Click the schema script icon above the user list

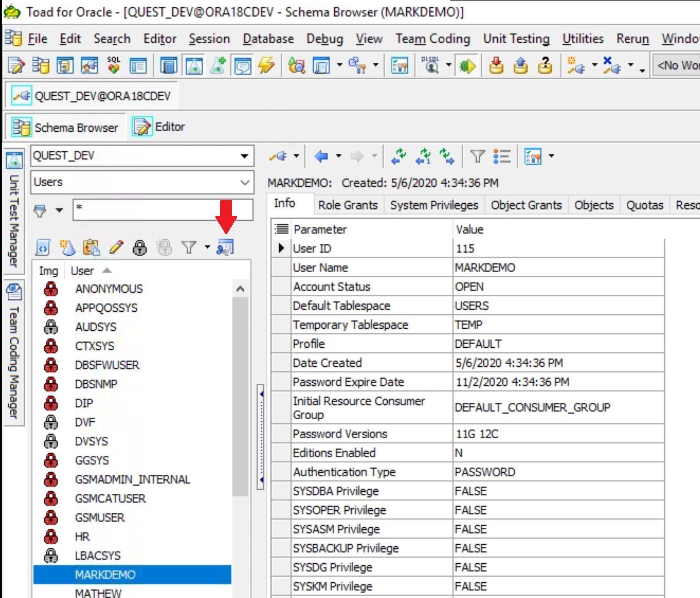click(x=43, y=247)
